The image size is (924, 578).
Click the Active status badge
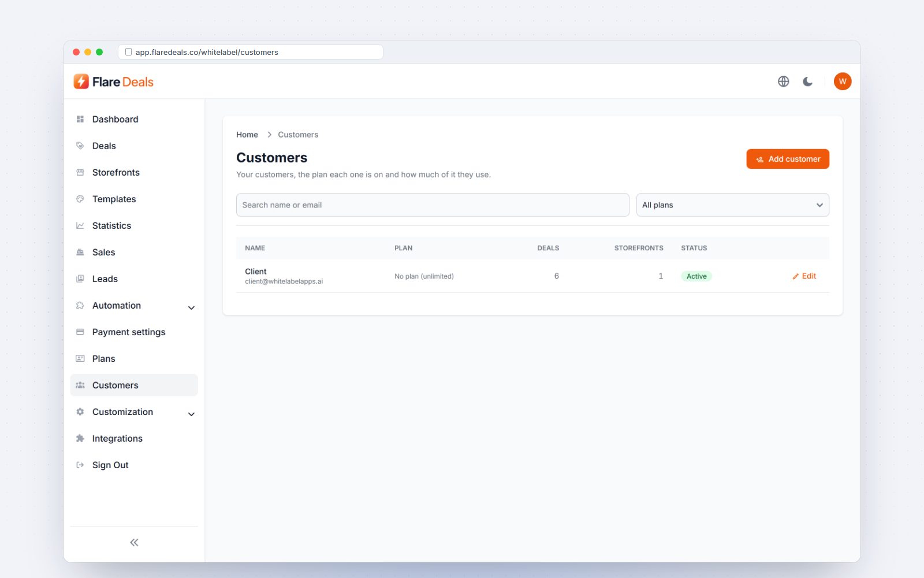click(x=696, y=276)
